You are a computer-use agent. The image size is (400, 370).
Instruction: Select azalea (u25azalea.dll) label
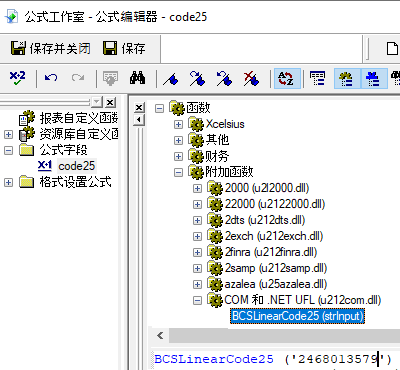coord(276,284)
